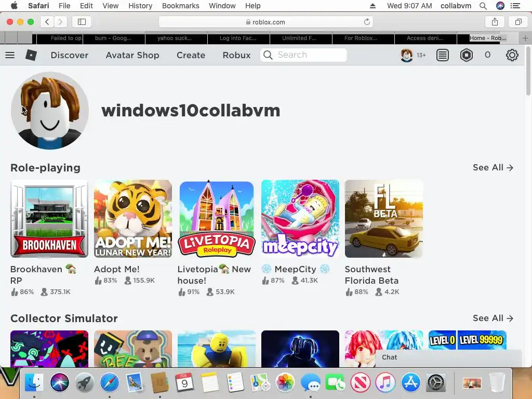Click the Roblox Search input field
This screenshot has width=532, height=399.
[x=303, y=55]
